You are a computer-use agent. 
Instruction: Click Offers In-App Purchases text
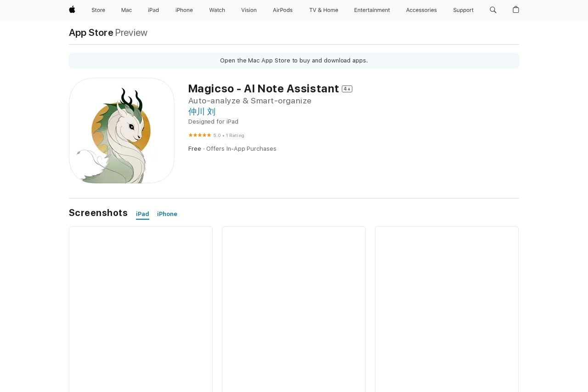pos(241,149)
